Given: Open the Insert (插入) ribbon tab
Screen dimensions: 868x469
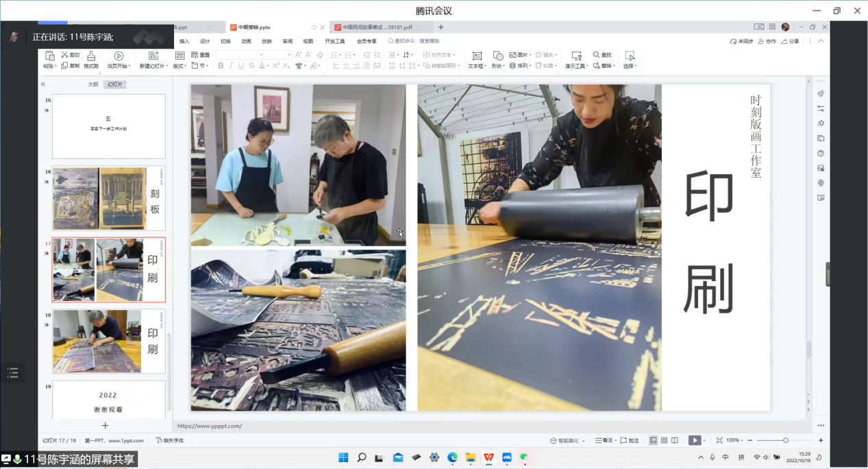Looking at the screenshot, I should (184, 41).
